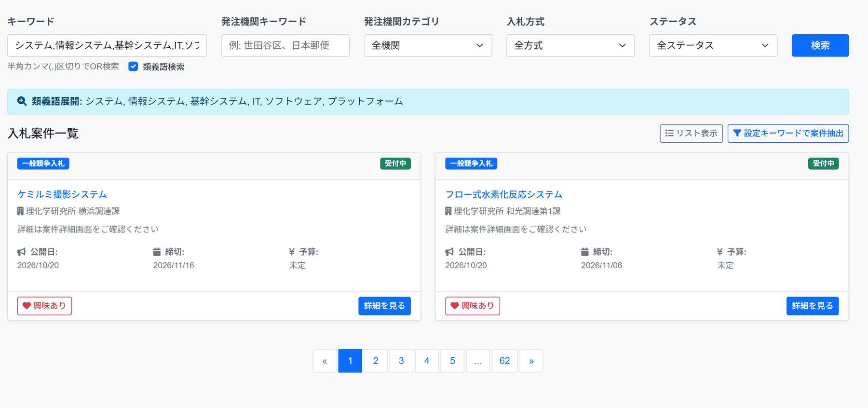The width and height of the screenshot is (868, 408).
Task: Click the megaphone icon in フロー式水素化反応システム card
Action: [449, 252]
